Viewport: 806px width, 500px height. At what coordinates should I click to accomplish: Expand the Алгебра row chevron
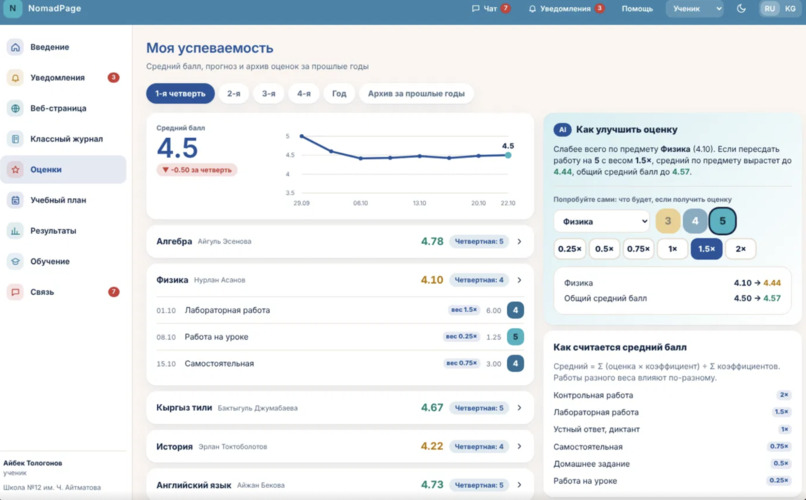519,242
